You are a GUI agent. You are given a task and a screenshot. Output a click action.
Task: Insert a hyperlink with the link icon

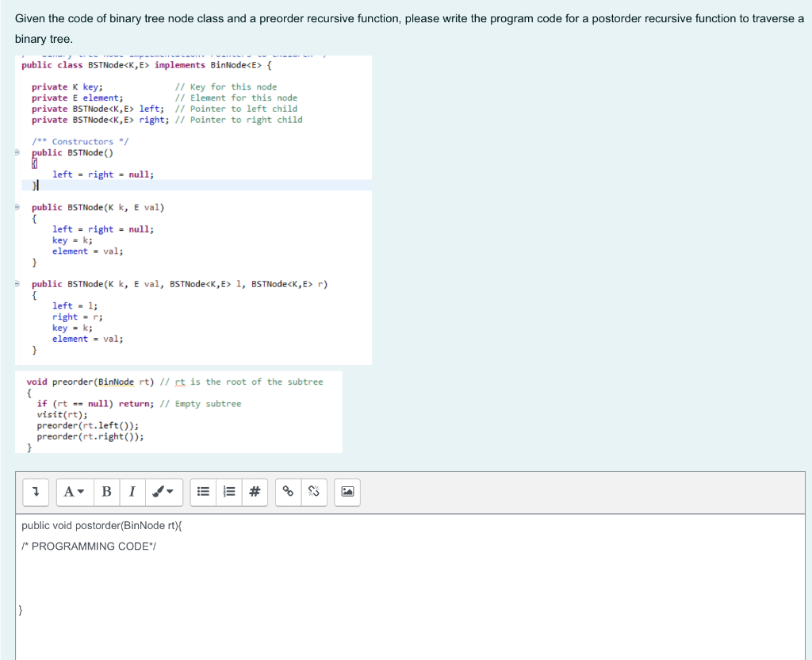(288, 492)
